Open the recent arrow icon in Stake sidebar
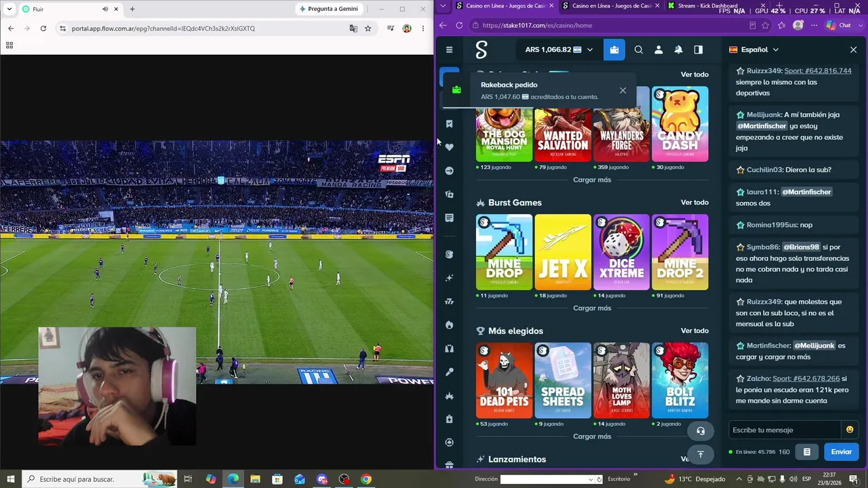Screen dimensions: 868x488 449,171
